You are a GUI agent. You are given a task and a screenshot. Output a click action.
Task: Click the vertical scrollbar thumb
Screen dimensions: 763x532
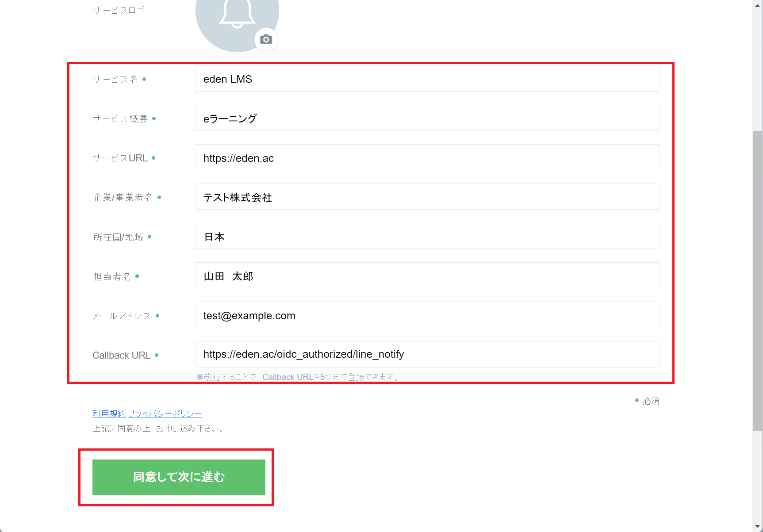[x=758, y=280]
